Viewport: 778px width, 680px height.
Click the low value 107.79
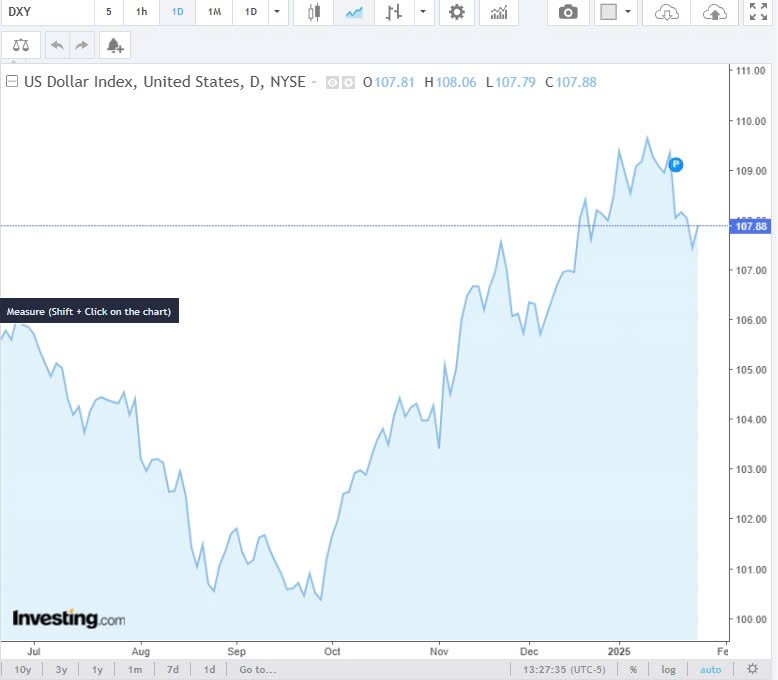click(x=516, y=82)
